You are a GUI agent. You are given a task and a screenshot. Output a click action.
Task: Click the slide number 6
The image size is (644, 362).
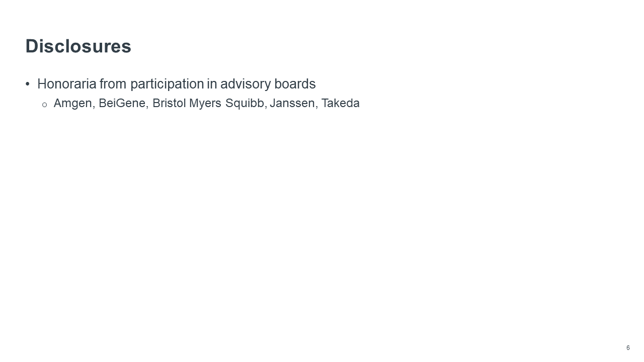628,348
